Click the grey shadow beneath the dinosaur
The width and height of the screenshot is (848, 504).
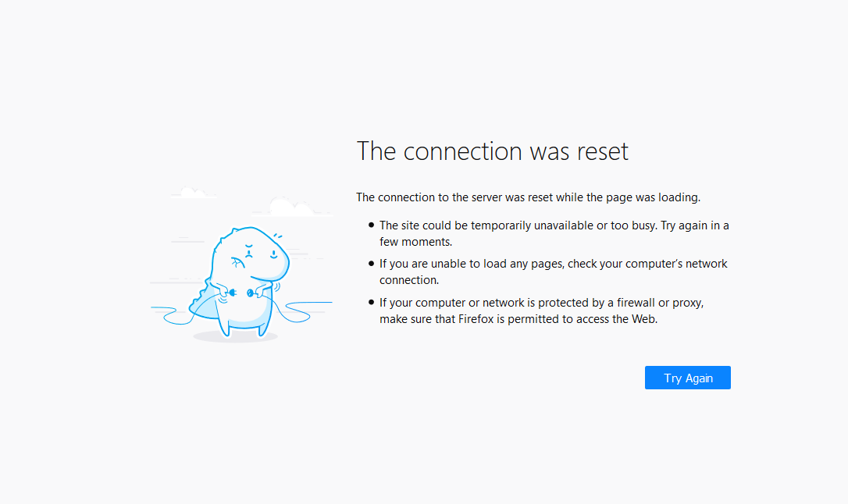click(236, 337)
